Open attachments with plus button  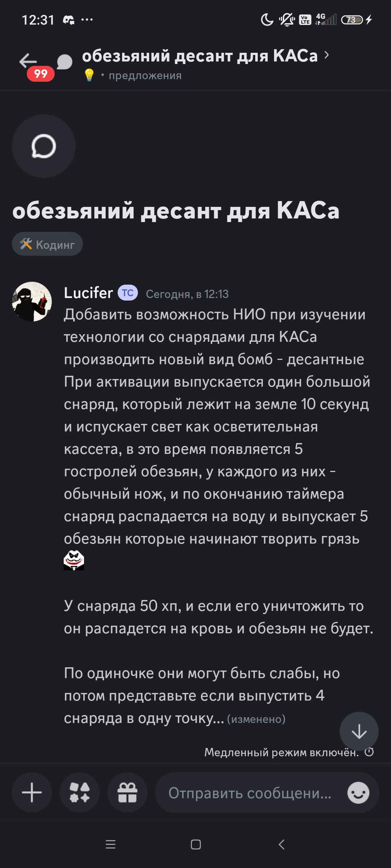32,793
